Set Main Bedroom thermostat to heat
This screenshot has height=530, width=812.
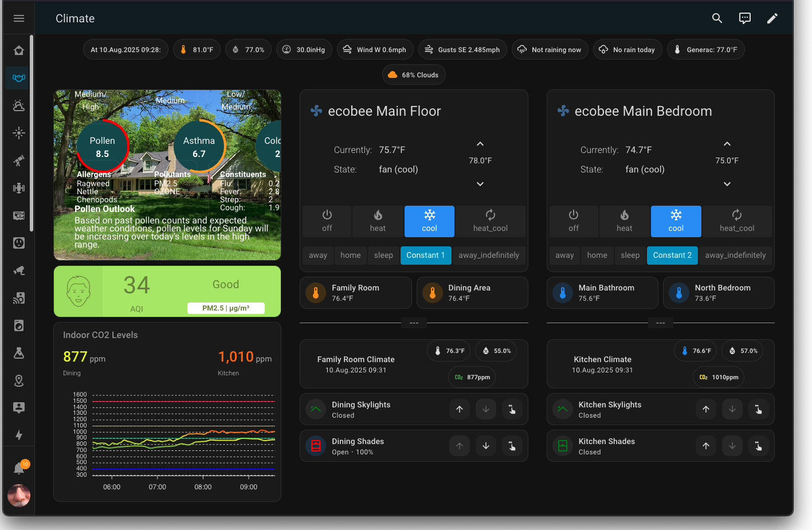click(625, 221)
